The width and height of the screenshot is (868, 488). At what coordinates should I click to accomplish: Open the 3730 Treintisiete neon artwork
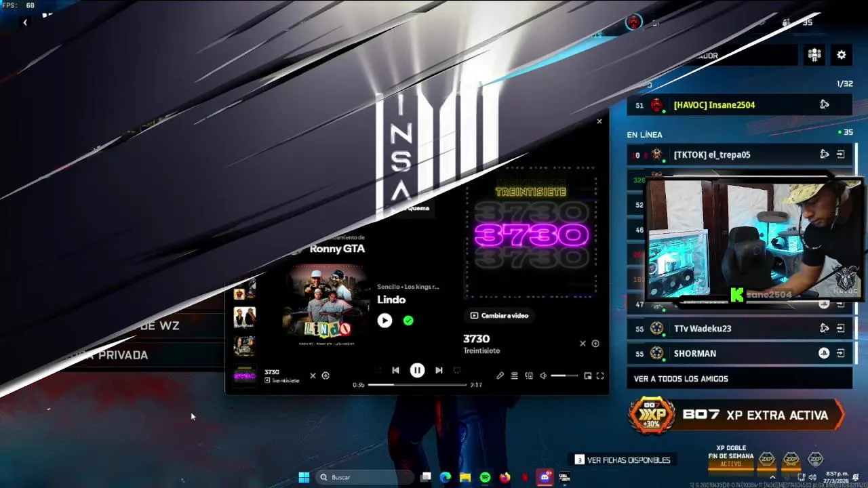(x=531, y=234)
